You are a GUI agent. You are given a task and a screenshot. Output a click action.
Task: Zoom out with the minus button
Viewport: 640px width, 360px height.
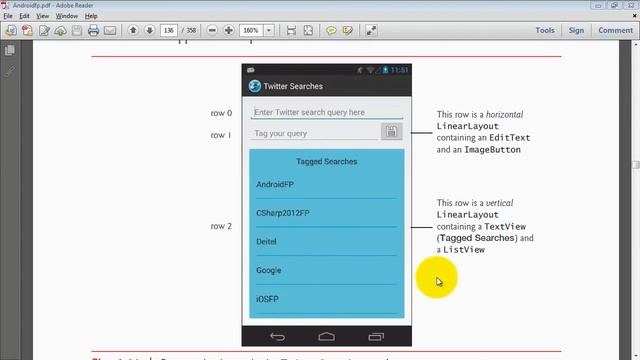[x=212, y=30]
